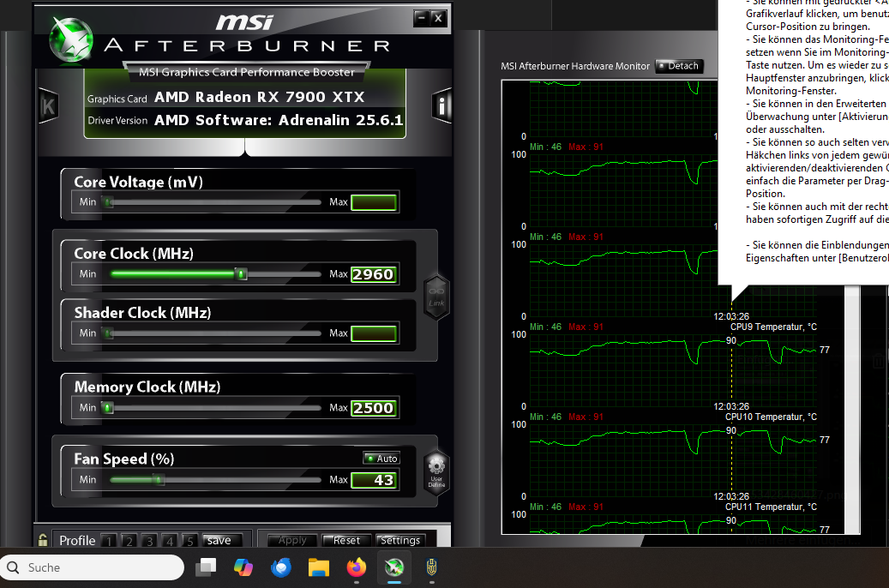Screen dimensions: 889x588
Task: Click the AMD Radeon RX 7900 XTX text
Action: 260,98
